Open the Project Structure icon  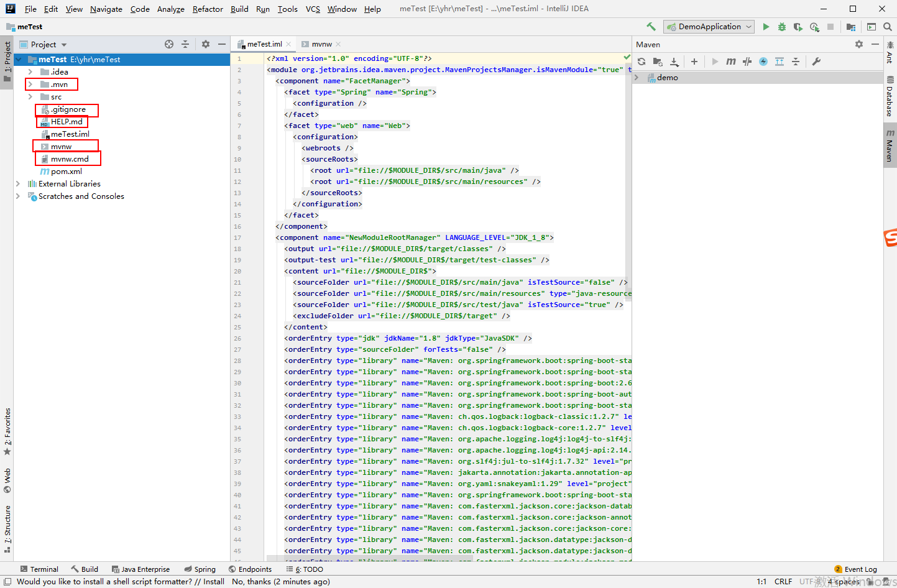coord(851,27)
